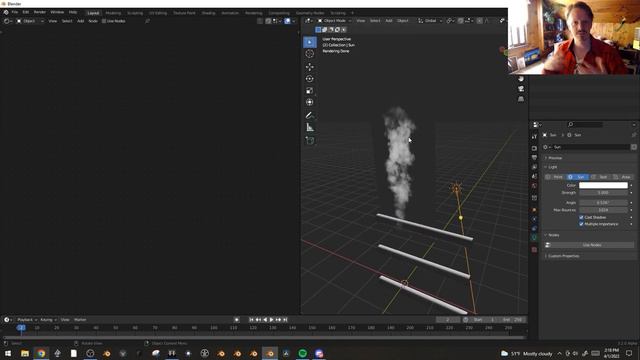Click the play animation button
Image resolution: width=640 pixels, height=360 pixels.
click(x=271, y=320)
